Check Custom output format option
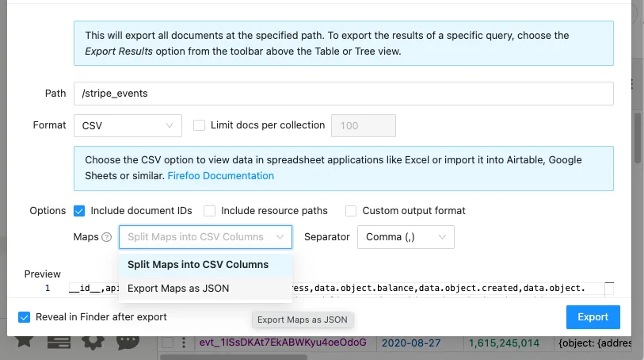The width and height of the screenshot is (644, 360). tap(351, 211)
